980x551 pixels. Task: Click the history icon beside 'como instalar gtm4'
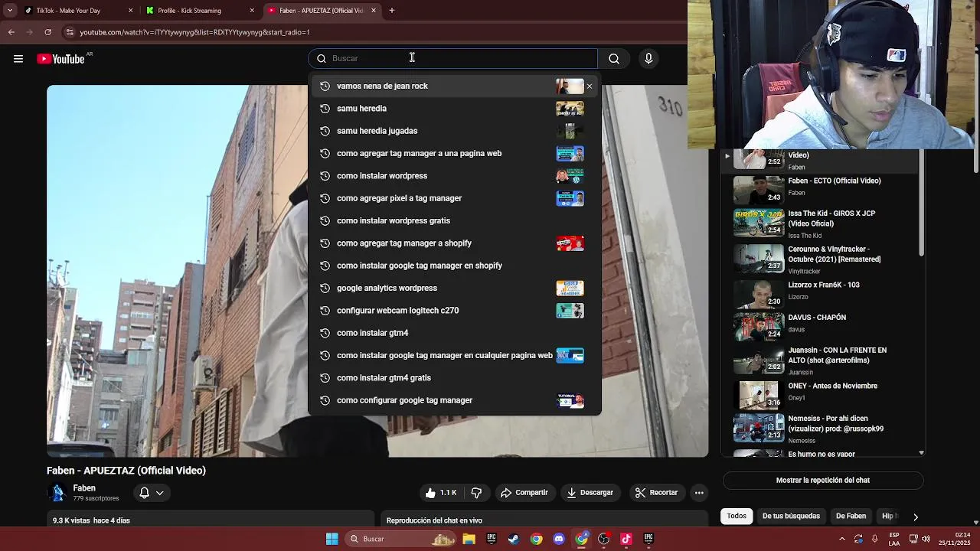[325, 333]
